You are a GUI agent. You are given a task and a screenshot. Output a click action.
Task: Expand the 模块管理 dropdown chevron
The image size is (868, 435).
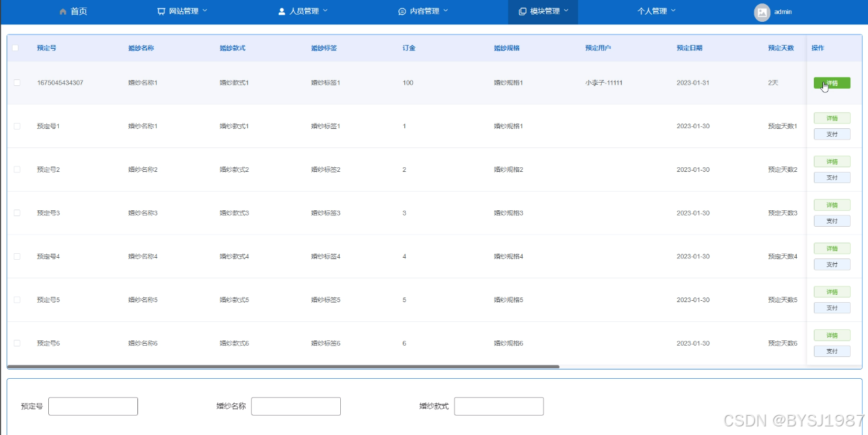pyautogui.click(x=566, y=11)
